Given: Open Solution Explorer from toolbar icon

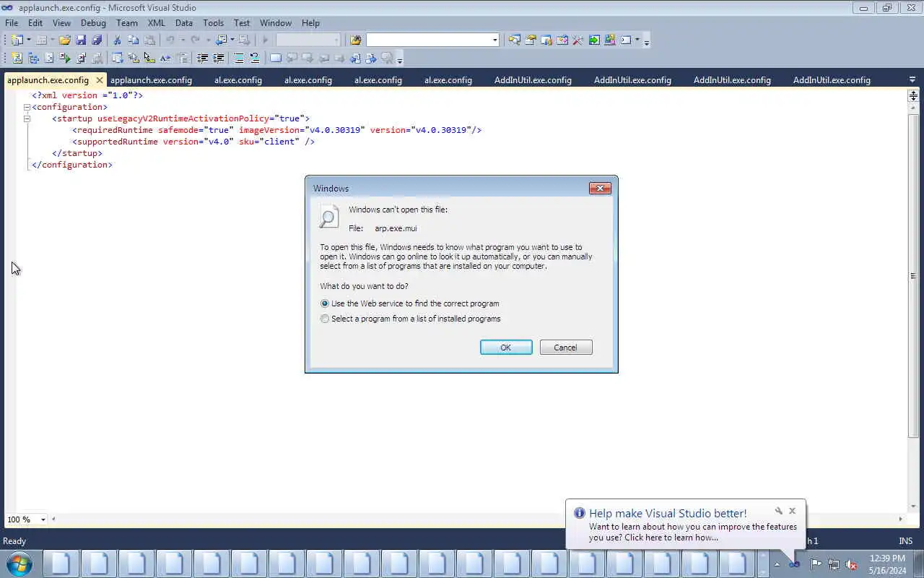Looking at the screenshot, I should [514, 40].
